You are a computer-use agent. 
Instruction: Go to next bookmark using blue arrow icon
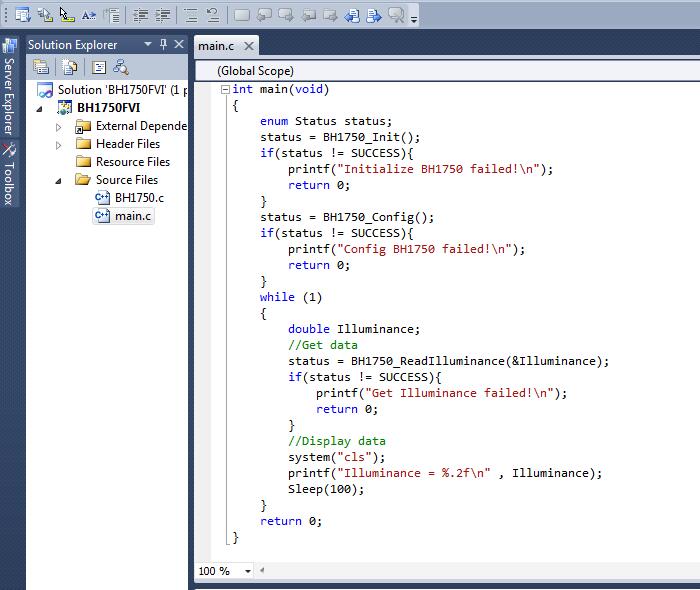(x=374, y=16)
